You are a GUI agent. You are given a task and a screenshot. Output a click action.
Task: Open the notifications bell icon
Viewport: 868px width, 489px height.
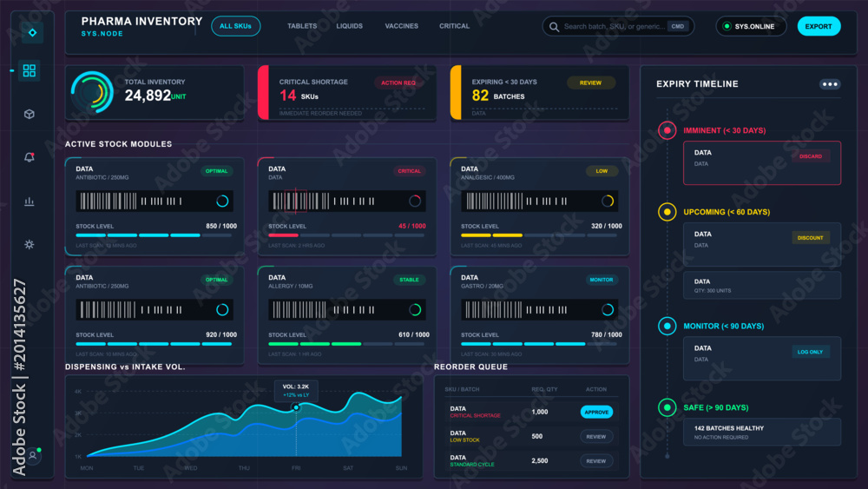[x=30, y=157]
